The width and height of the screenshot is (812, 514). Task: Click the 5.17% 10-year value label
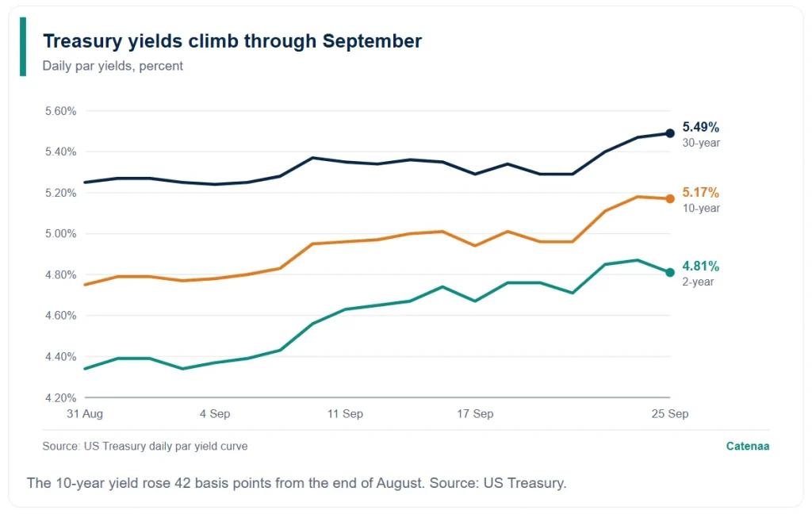coord(701,192)
